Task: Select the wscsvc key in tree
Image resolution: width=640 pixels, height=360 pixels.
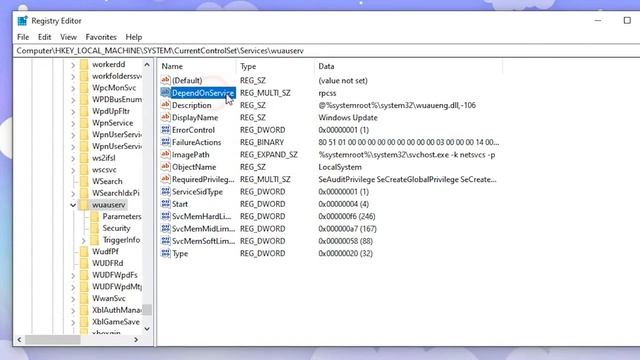Action: pyautogui.click(x=104, y=169)
